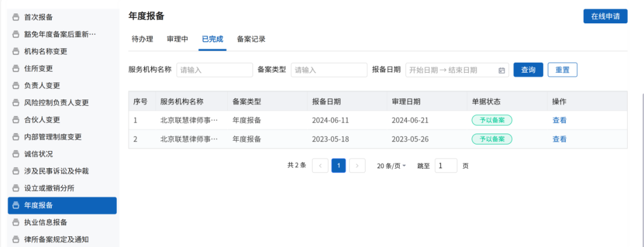Click the 跳至 page number input
Image resolution: width=644 pixels, height=247 pixels.
(446, 166)
